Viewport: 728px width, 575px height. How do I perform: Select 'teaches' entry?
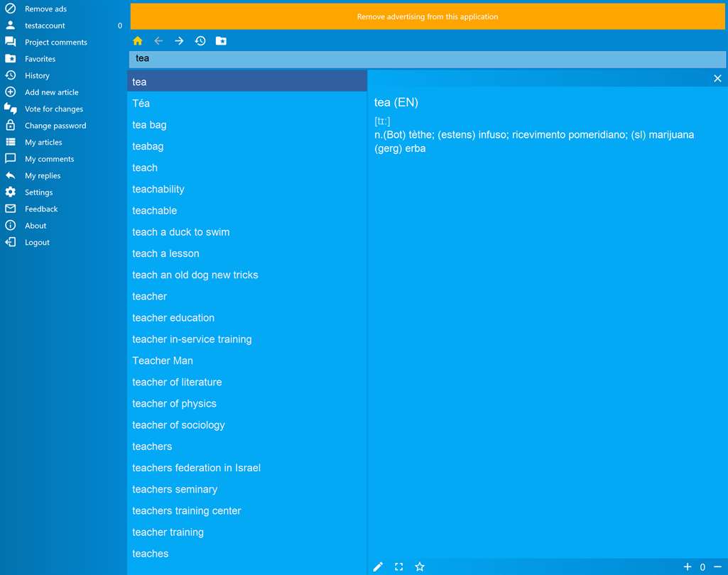[247, 553]
